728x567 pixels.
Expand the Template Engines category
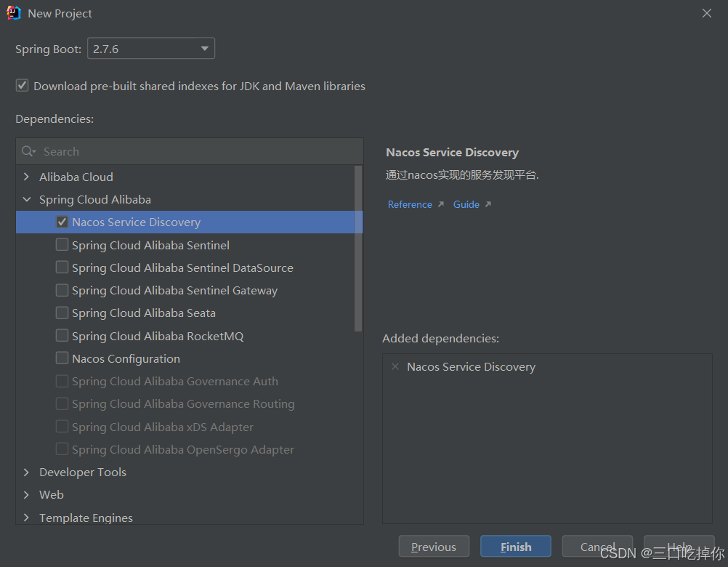tap(26, 518)
